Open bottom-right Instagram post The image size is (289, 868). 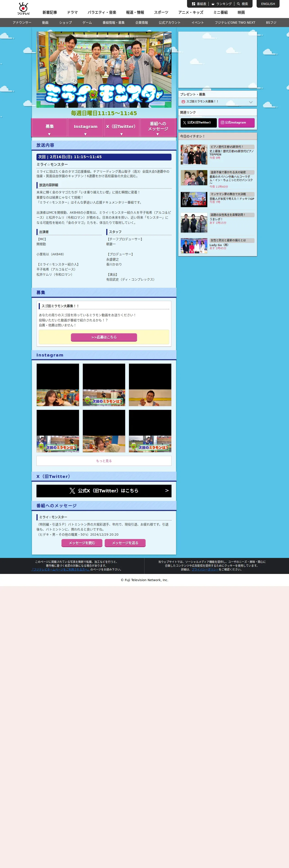click(150, 431)
